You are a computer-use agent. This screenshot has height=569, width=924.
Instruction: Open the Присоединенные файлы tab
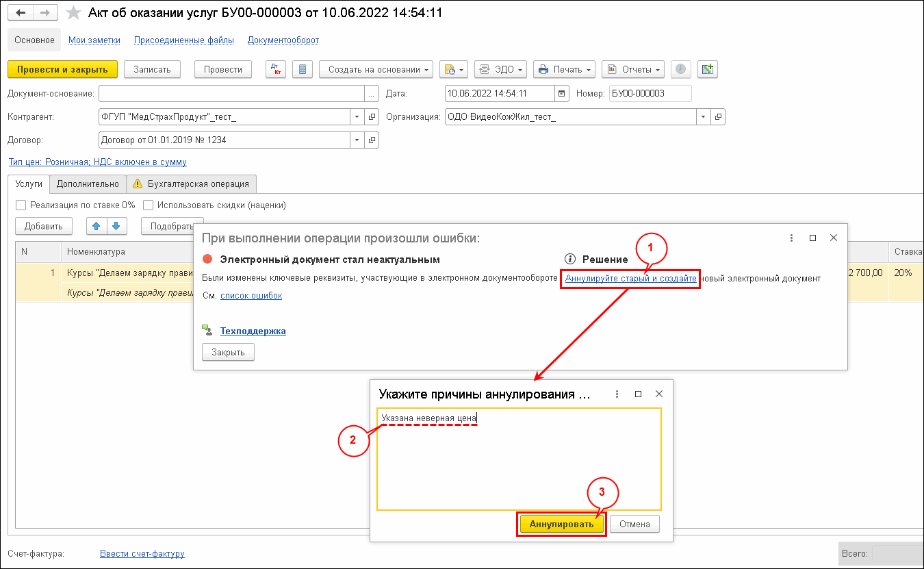184,40
